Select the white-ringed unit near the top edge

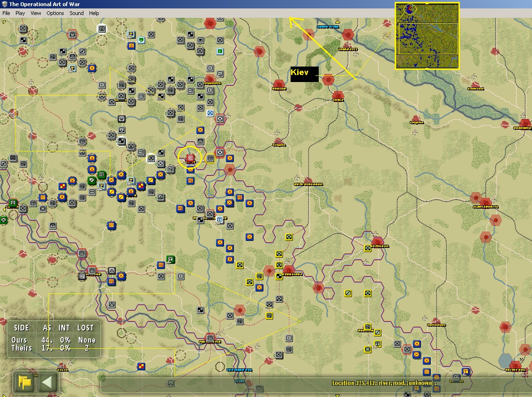click(x=101, y=29)
